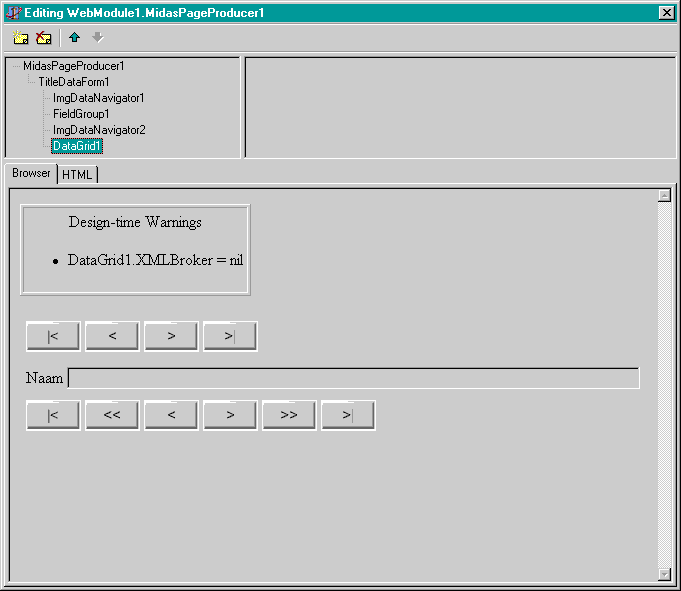Click the Naam field label
This screenshot has width=681, height=591.
(x=44, y=378)
